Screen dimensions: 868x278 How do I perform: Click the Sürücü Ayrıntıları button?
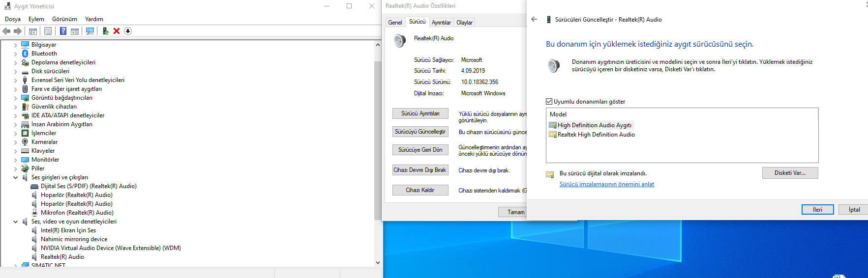(x=420, y=113)
